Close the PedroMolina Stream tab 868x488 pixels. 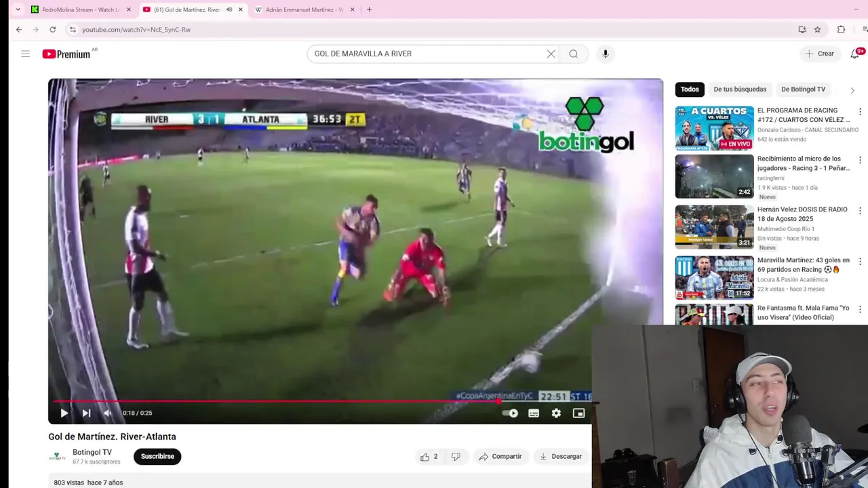(129, 9)
